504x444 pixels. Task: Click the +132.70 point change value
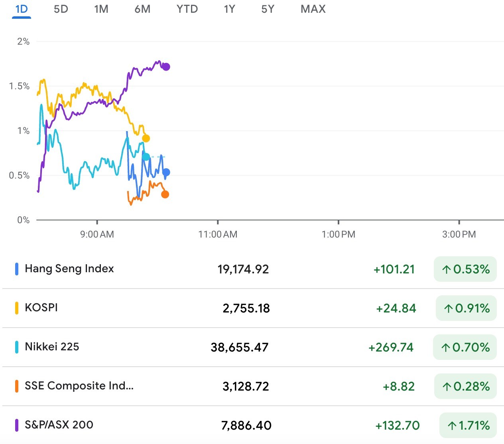pos(398,426)
